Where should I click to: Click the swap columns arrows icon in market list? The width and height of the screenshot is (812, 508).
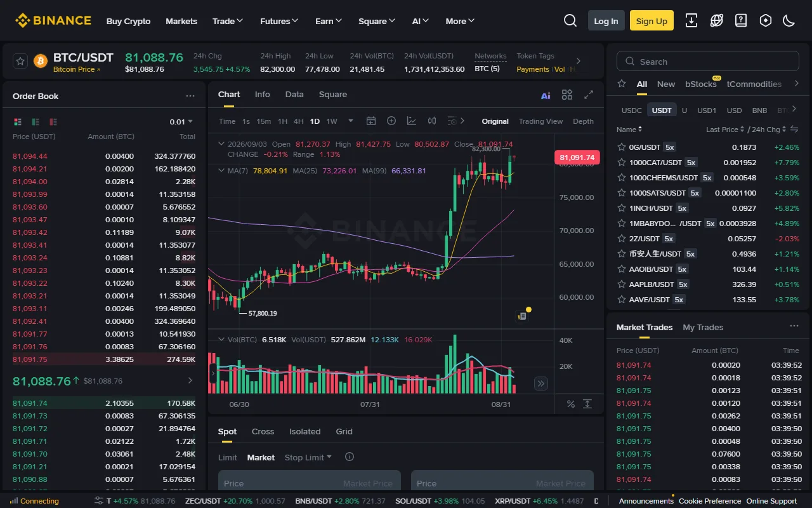point(794,130)
